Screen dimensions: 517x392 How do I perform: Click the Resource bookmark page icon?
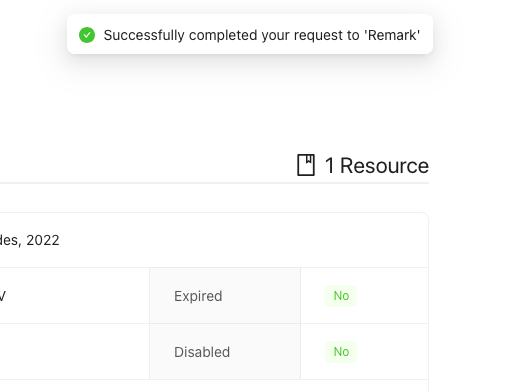[x=306, y=165]
